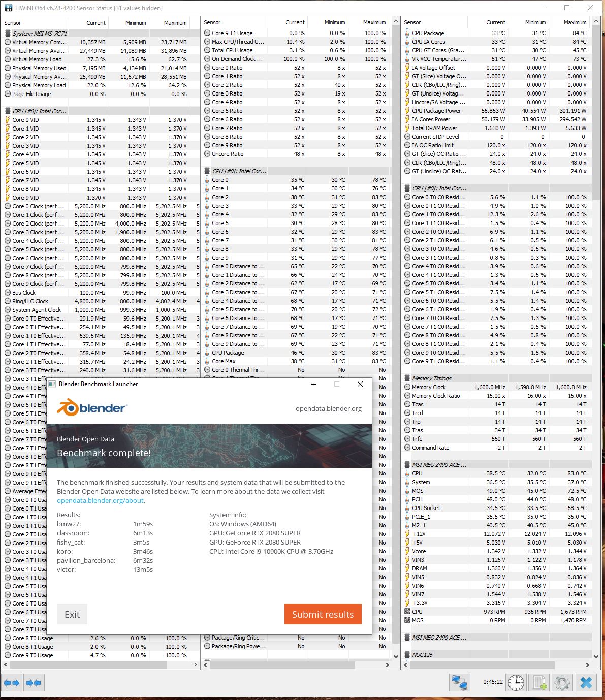This screenshot has width=605, height=700.
Task: Select the Total CPU Usage row
Action: coord(297,50)
